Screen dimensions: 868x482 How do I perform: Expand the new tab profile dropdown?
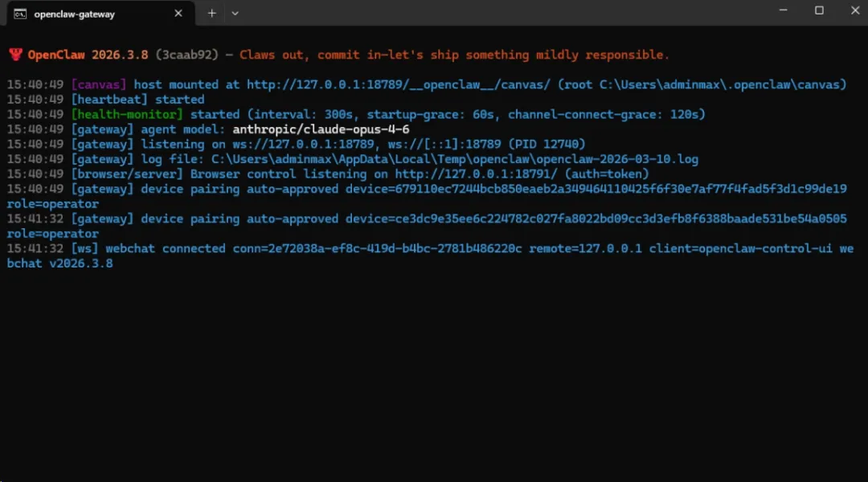click(235, 14)
